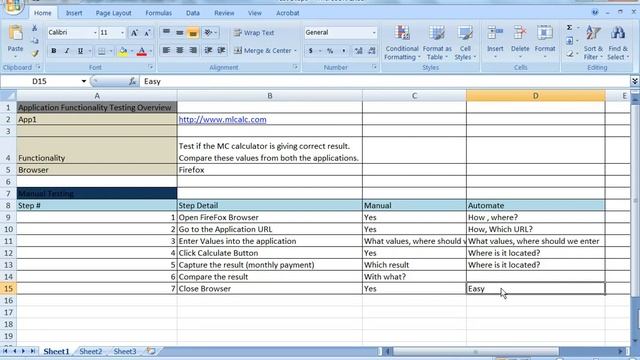The height and width of the screenshot is (360, 640).
Task: Switch to the Review tab
Action: click(224, 13)
